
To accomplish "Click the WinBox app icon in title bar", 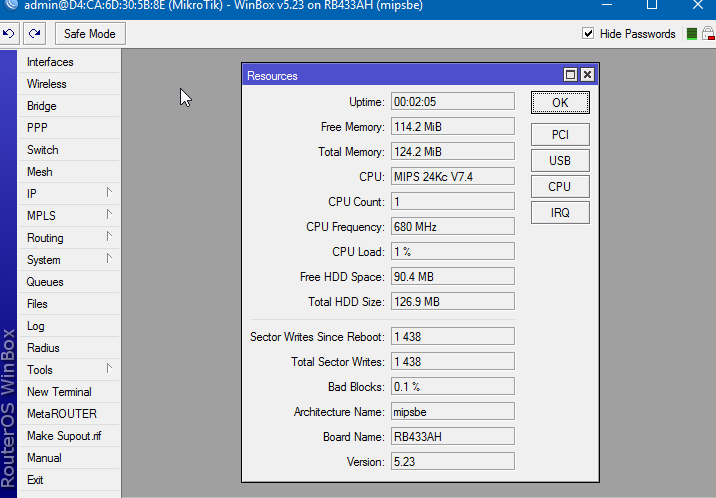I will tap(11, 5).
